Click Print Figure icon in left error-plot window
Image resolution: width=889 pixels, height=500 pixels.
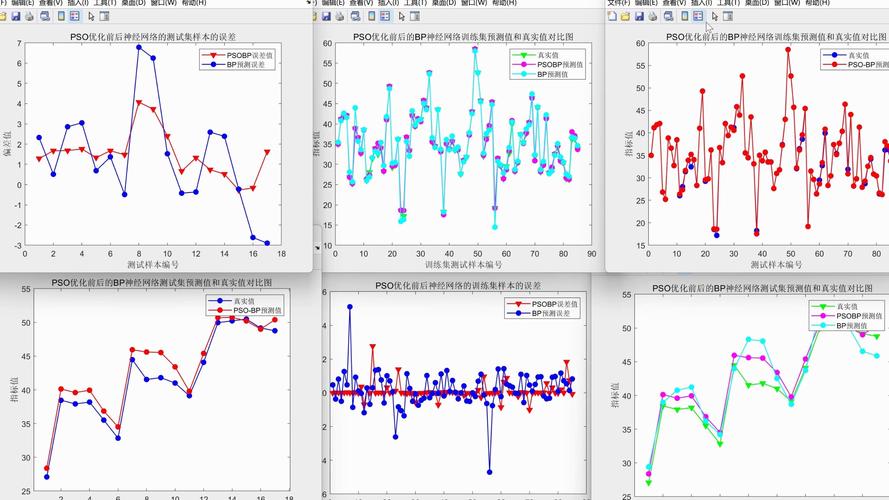(x=29, y=16)
